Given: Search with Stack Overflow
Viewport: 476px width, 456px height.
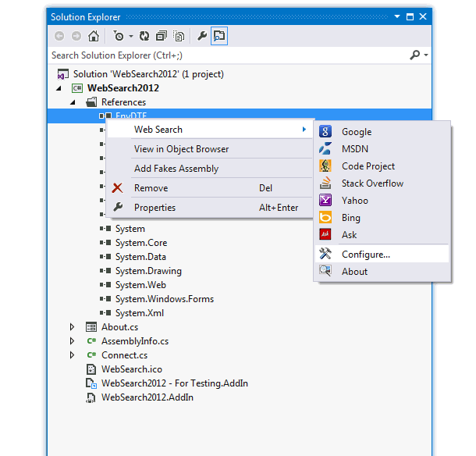Looking at the screenshot, I should 382,183.
